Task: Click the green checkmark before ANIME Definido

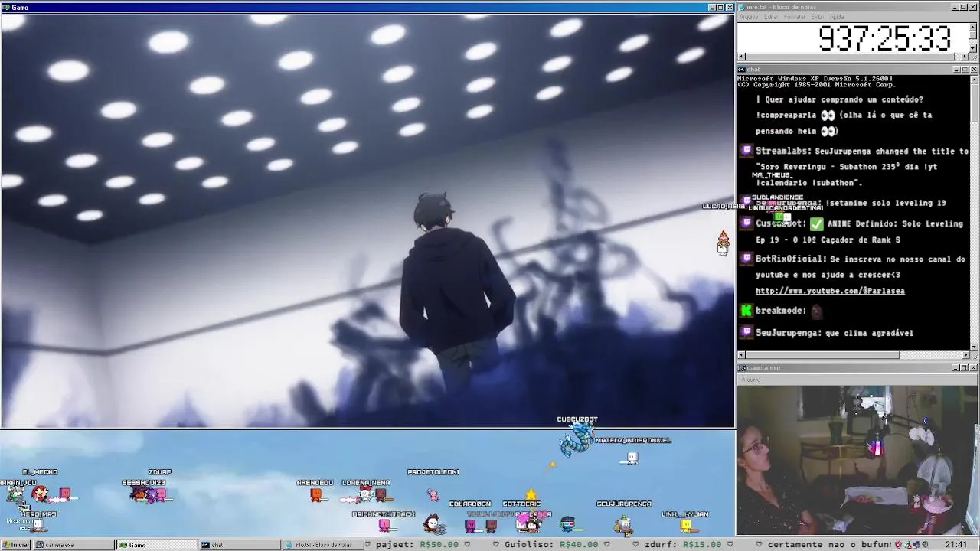Action: pyautogui.click(x=816, y=223)
